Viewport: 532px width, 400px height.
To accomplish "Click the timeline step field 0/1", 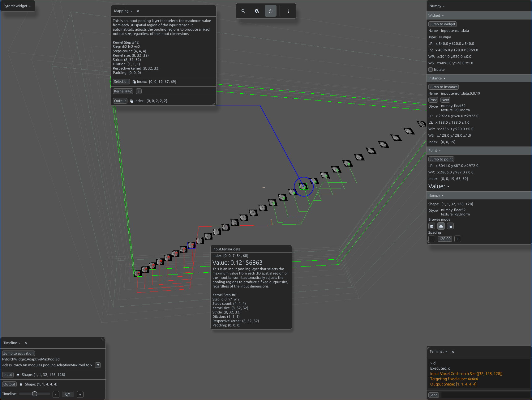I will click(x=68, y=394).
